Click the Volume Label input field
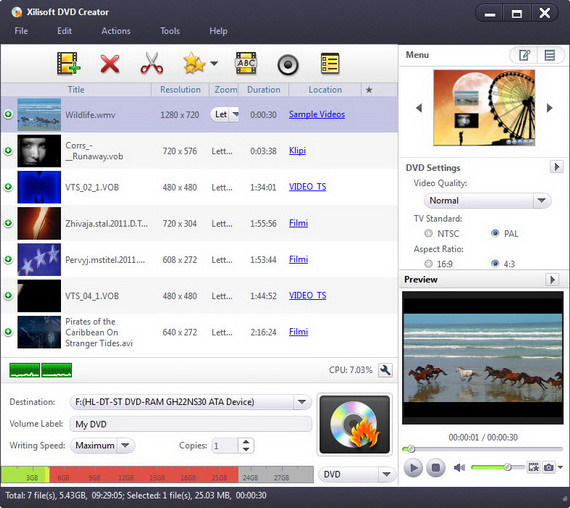 190,424
